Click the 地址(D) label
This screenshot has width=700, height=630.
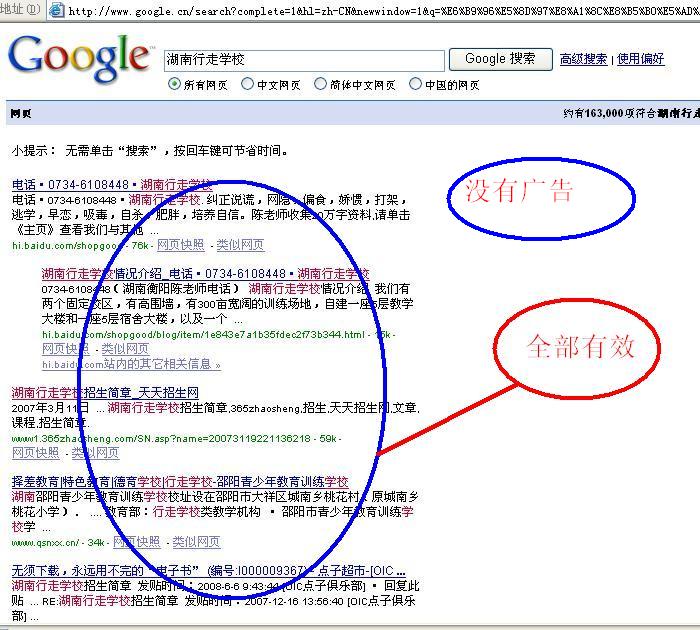pyautogui.click(x=21, y=9)
